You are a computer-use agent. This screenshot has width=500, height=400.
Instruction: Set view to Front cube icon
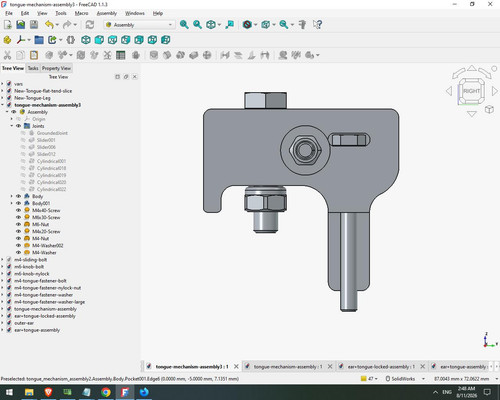click(99, 40)
